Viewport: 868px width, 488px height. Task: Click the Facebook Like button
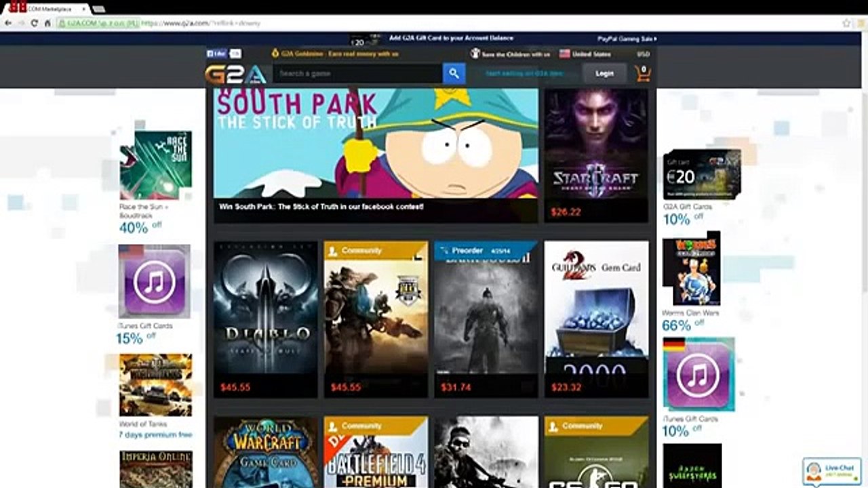pyautogui.click(x=216, y=54)
